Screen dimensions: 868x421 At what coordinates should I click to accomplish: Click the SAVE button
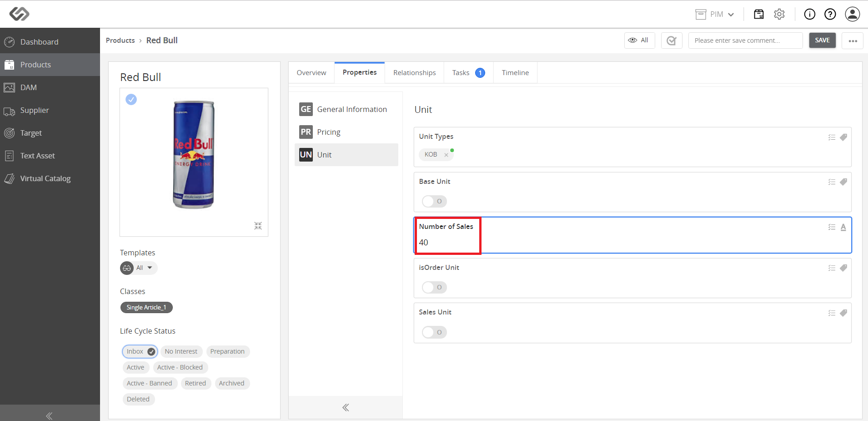click(823, 41)
